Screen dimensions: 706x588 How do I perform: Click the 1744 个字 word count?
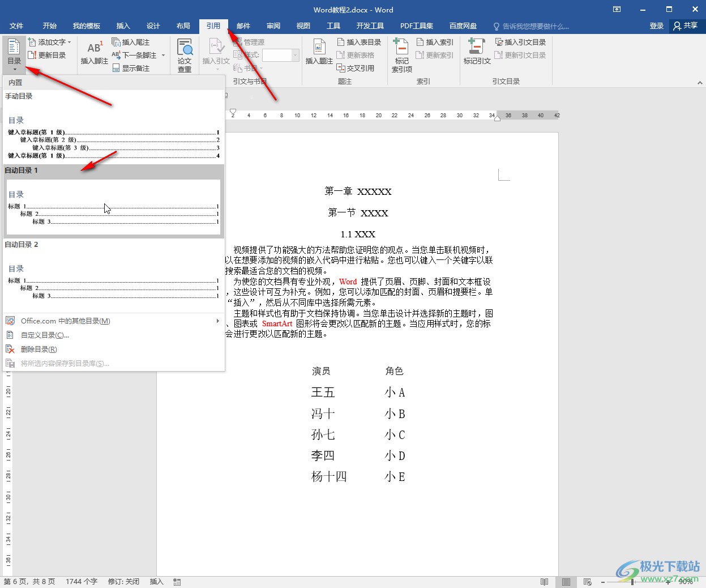[82, 582]
